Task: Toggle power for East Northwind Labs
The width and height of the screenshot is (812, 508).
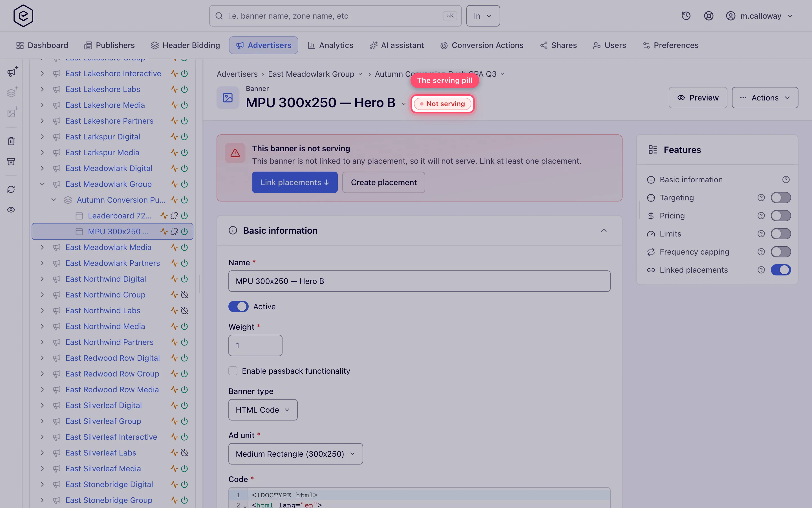Action: tap(184, 310)
